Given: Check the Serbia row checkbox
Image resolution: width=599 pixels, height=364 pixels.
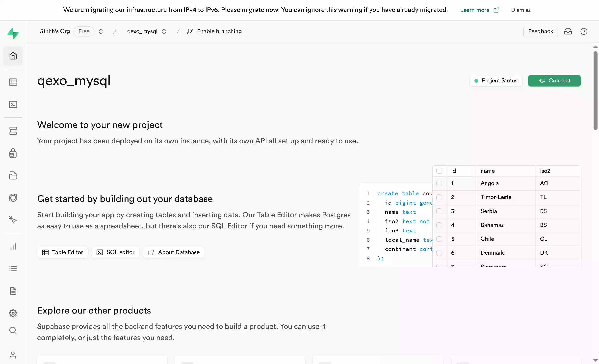Looking at the screenshot, I should [439, 211].
